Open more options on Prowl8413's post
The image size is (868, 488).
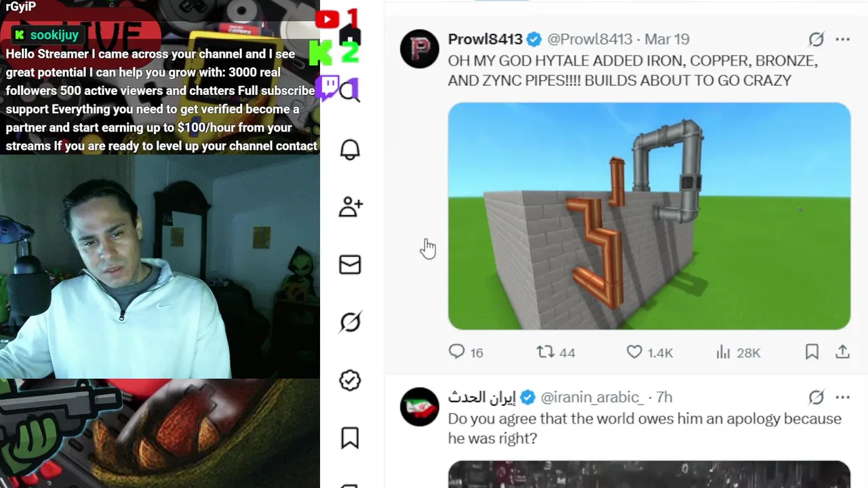coord(843,39)
